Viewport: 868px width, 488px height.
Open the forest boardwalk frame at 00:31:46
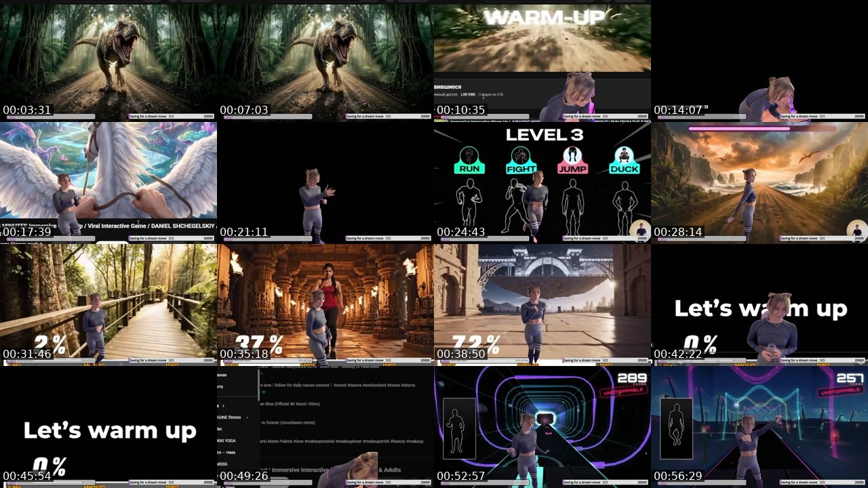pos(108,305)
